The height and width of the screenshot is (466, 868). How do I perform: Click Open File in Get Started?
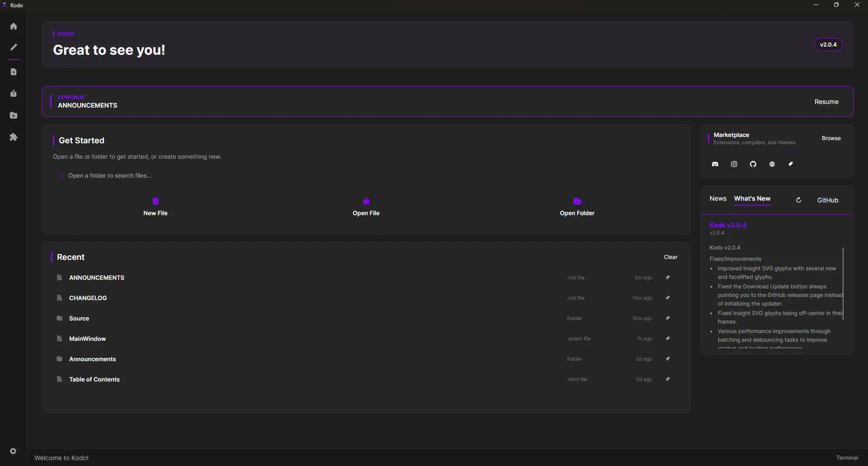366,207
